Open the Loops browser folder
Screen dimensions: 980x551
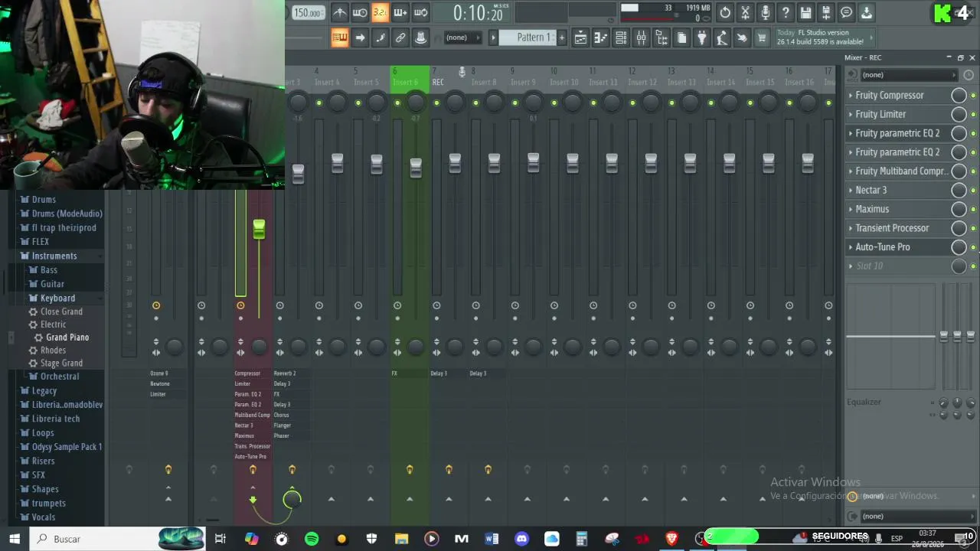coord(43,432)
